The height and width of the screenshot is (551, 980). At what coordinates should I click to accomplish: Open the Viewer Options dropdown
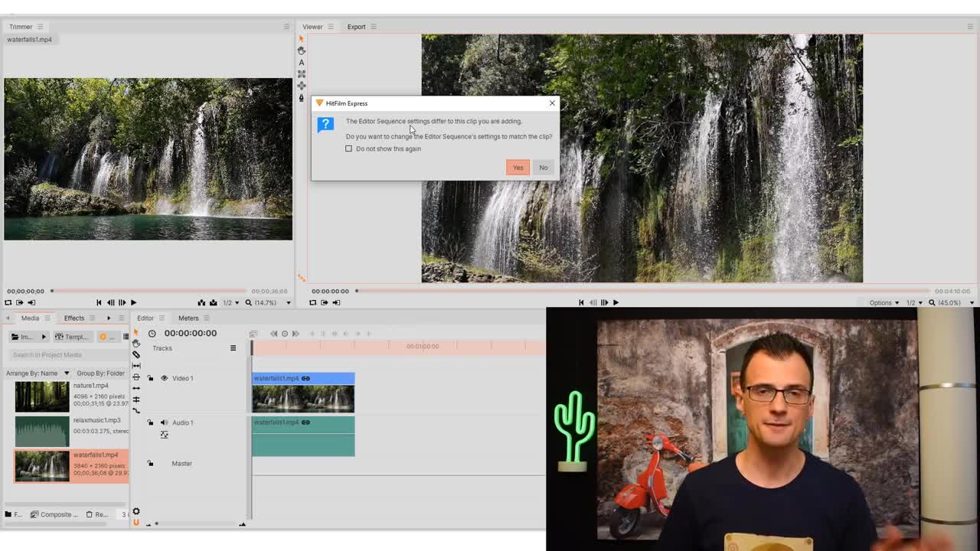(x=884, y=303)
